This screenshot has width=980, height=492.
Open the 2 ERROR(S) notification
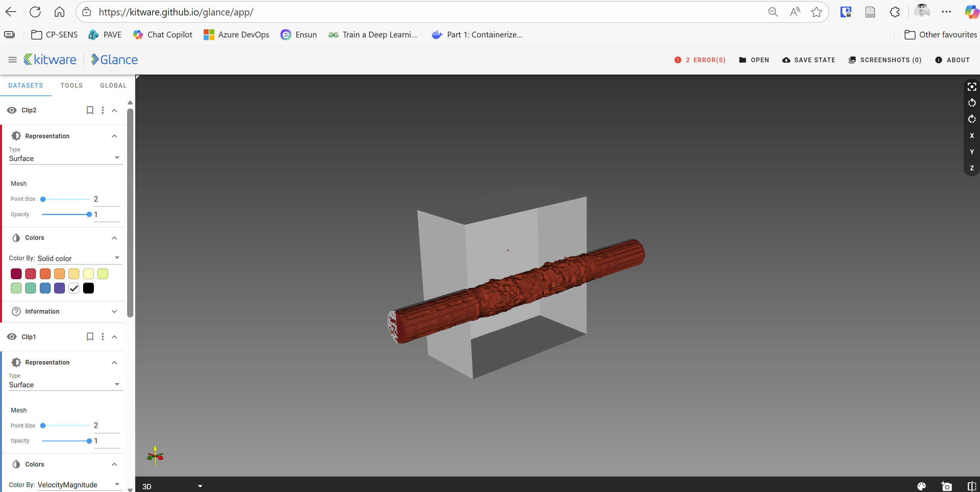[x=700, y=60]
